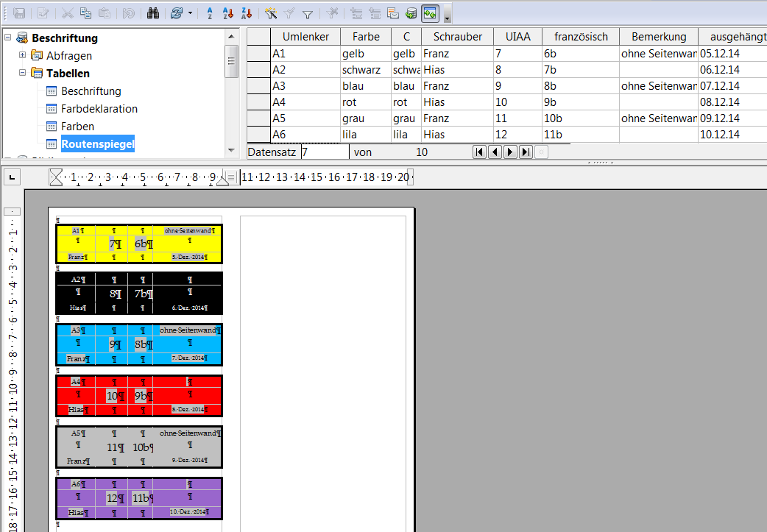Image resolution: width=767 pixels, height=532 pixels.
Task: Collapse the Beschriftung database node
Action: tap(8, 38)
